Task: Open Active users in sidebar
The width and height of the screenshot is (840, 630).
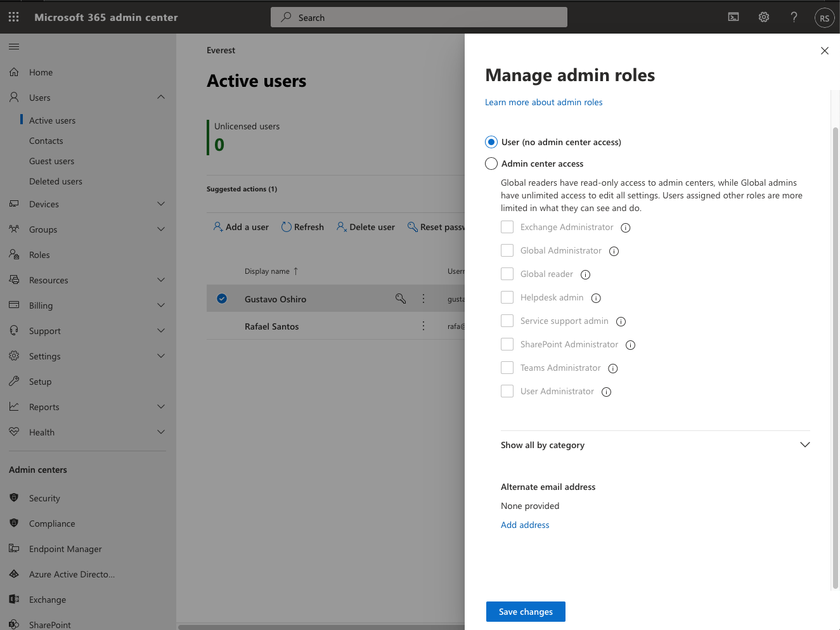Action: 52,120
